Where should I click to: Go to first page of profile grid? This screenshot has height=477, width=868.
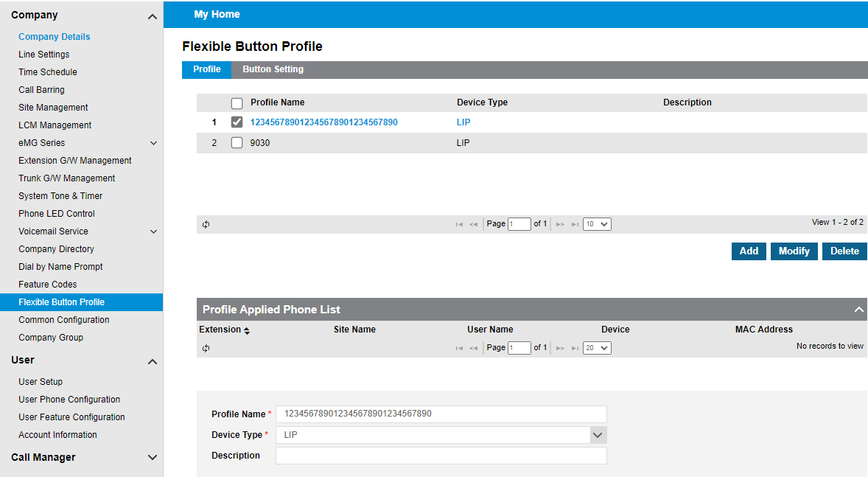[x=460, y=224]
